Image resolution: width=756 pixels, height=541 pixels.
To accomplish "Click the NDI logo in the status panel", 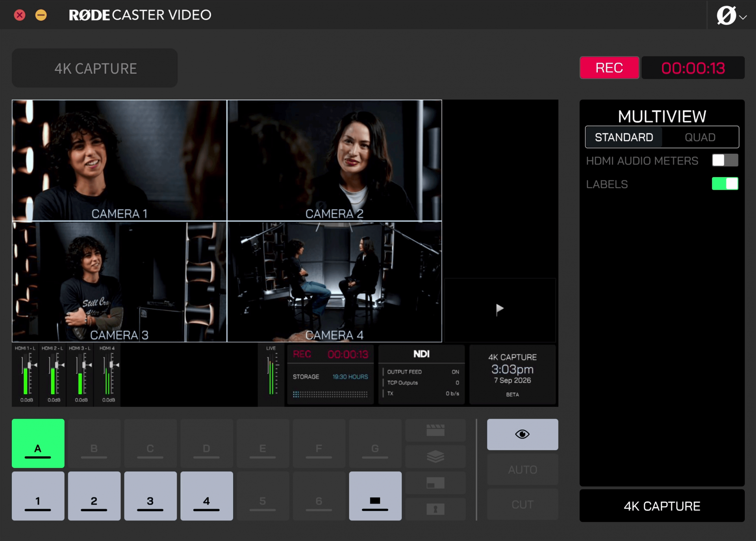I will [x=421, y=354].
